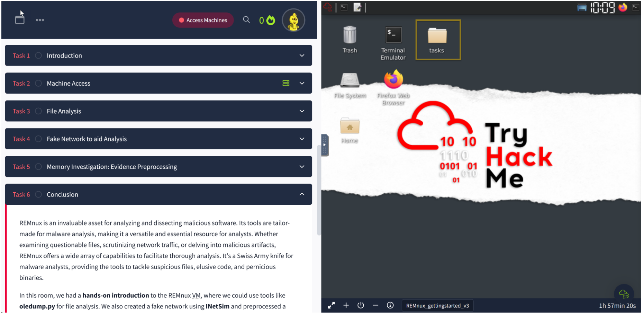644x315 pixels.
Task: Click the Access Machines button
Action: (x=203, y=20)
